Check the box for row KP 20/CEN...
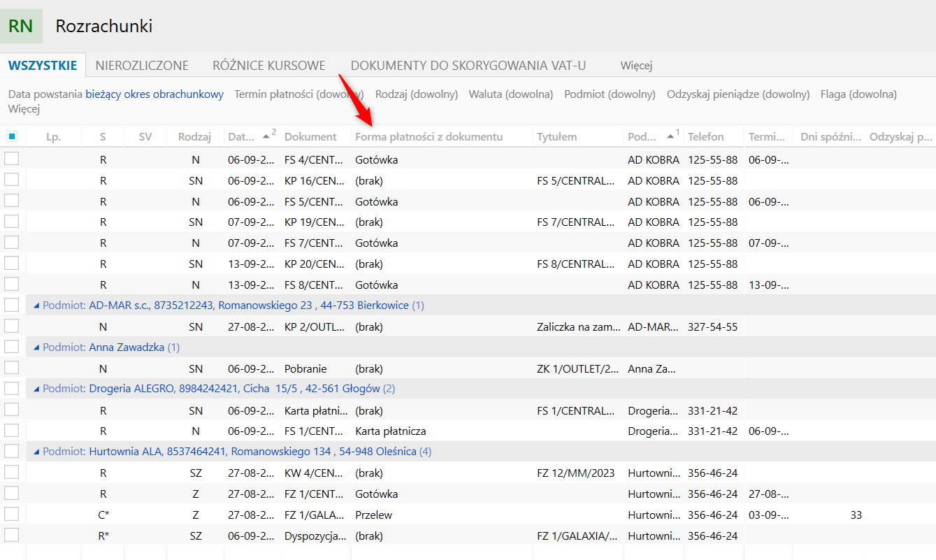 pos(11,264)
